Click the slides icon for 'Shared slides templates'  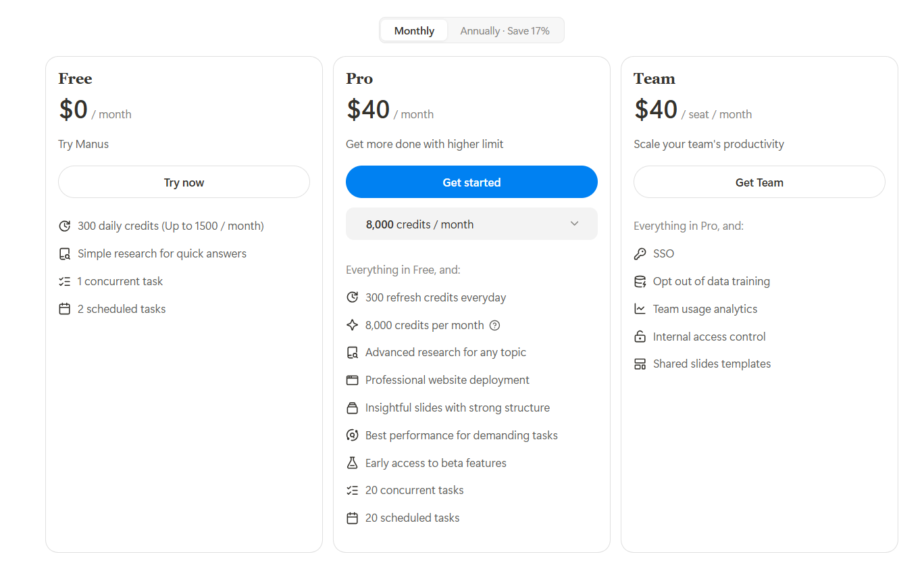tap(640, 364)
